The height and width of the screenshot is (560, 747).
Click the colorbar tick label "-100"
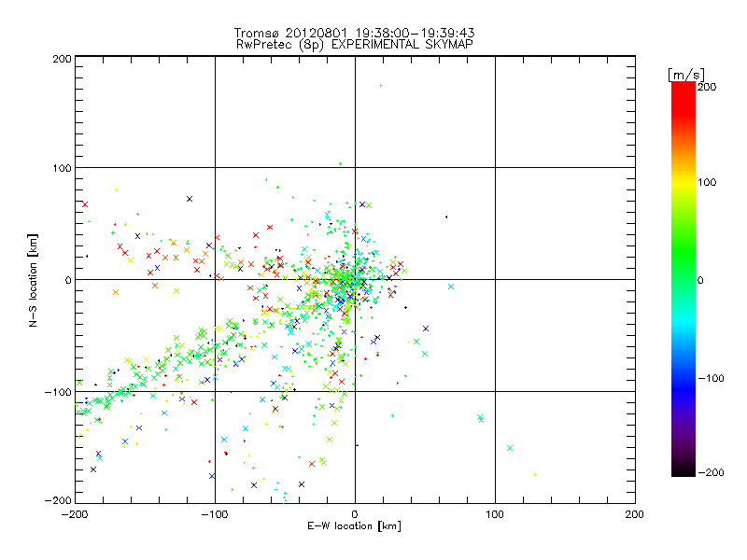point(712,378)
